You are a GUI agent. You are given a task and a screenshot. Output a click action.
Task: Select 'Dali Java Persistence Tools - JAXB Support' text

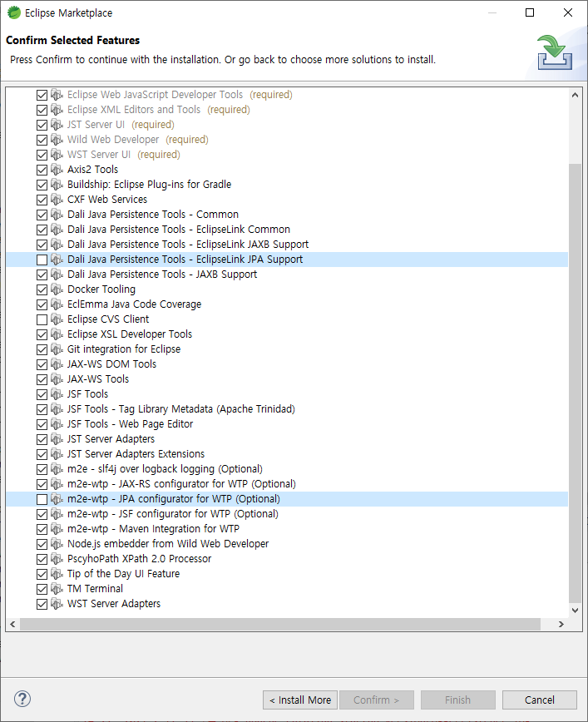[162, 274]
